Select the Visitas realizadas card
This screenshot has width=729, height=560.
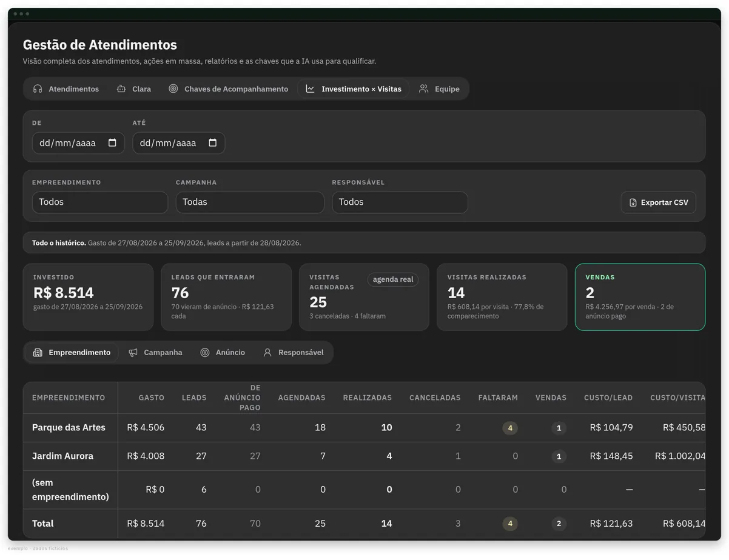(x=502, y=297)
